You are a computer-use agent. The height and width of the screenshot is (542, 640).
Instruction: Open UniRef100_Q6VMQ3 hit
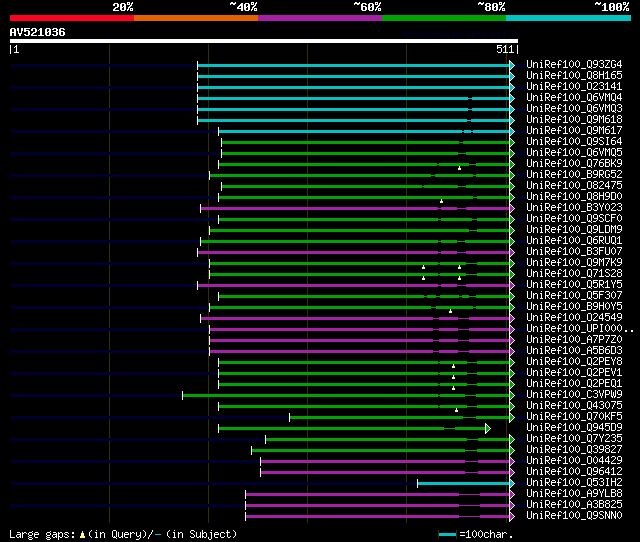[x=574, y=109]
